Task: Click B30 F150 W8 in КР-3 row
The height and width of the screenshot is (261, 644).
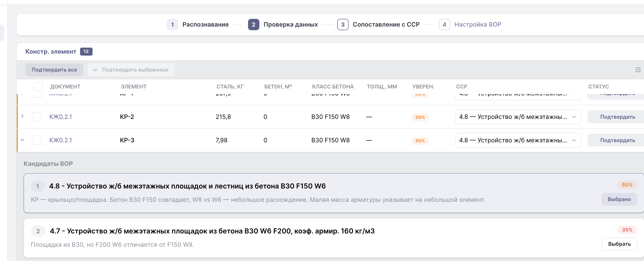Action: point(330,140)
